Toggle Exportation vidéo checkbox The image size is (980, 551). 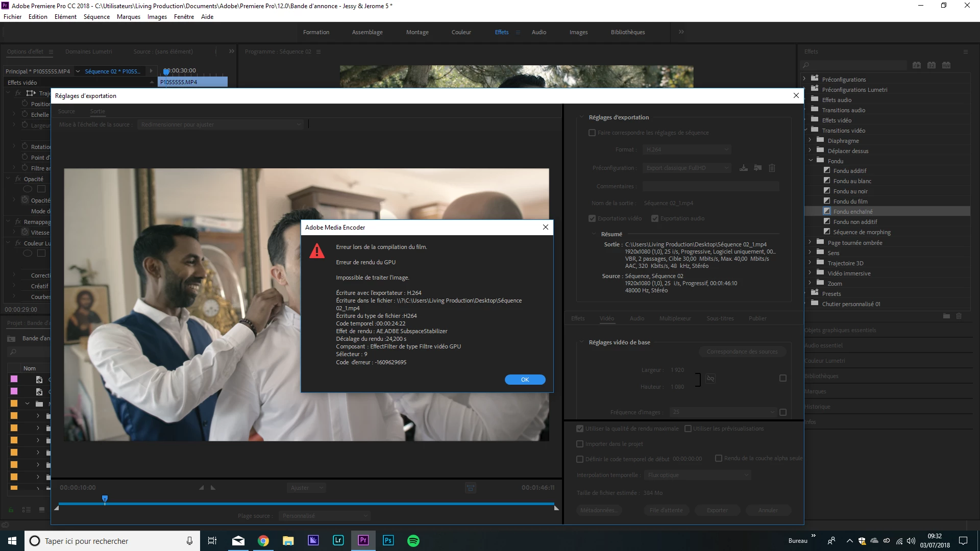pos(592,218)
